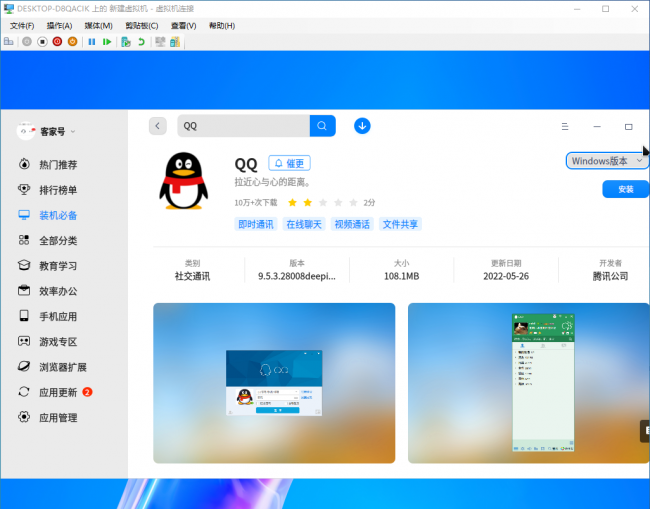Click the blue 安装 install button
Screen dimensions: 650x509
pos(625,189)
